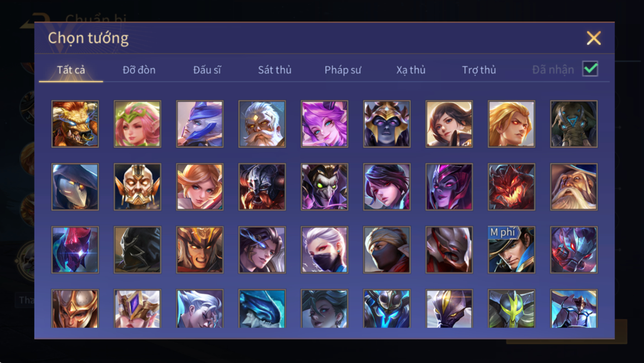Show the Pháp sư hero list
The width and height of the screenshot is (644, 363).
pyautogui.click(x=343, y=70)
